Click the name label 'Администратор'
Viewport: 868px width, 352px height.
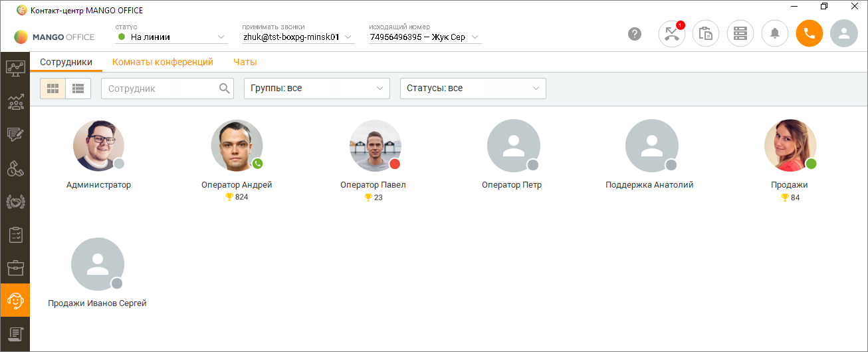pos(98,185)
